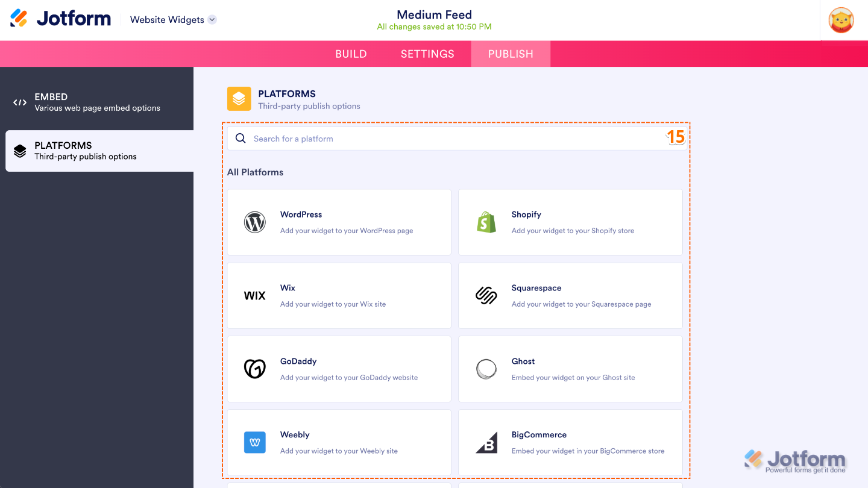
Task: Select the PUBLISH tab
Action: point(511,54)
